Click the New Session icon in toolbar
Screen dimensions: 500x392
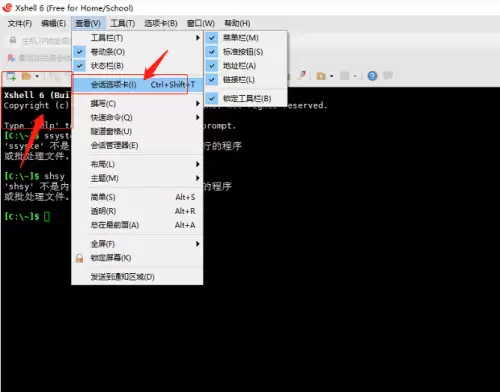pos(11,76)
